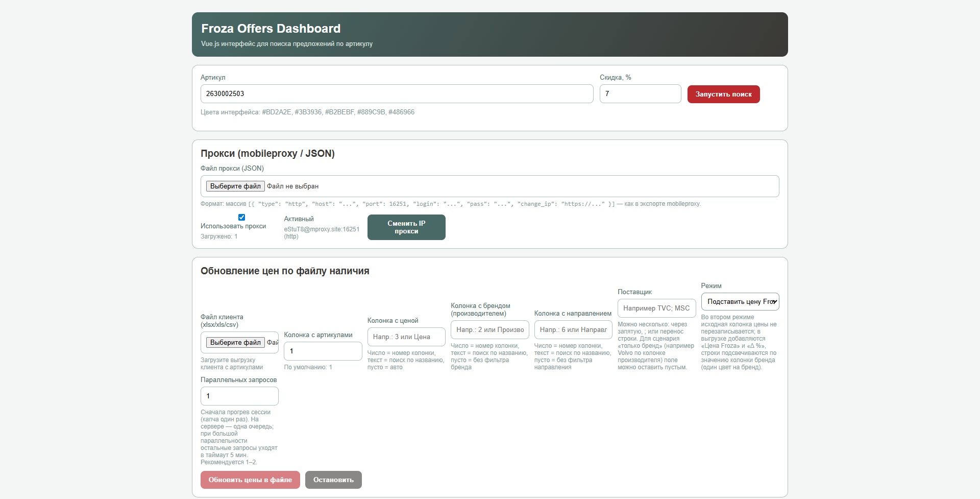The width and height of the screenshot is (980, 499).
Task: Click the Загружено: 1 status text
Action: [219, 237]
